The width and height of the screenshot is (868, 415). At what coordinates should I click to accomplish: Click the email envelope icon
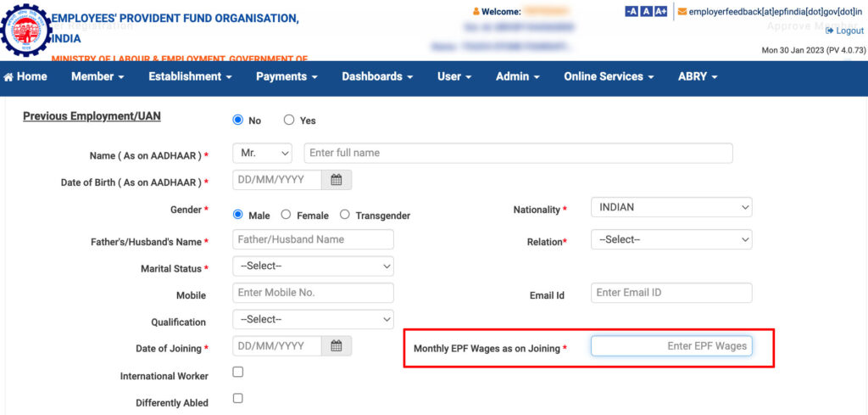point(682,11)
